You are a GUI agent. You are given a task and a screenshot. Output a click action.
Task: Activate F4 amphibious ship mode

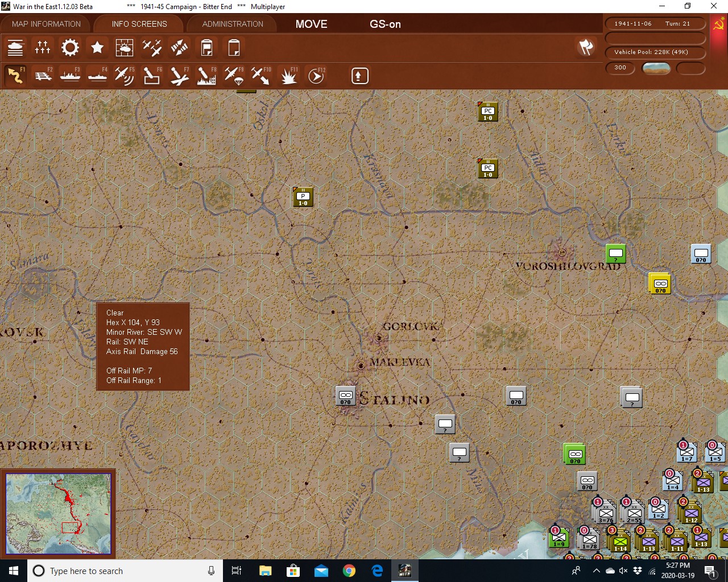pos(97,76)
